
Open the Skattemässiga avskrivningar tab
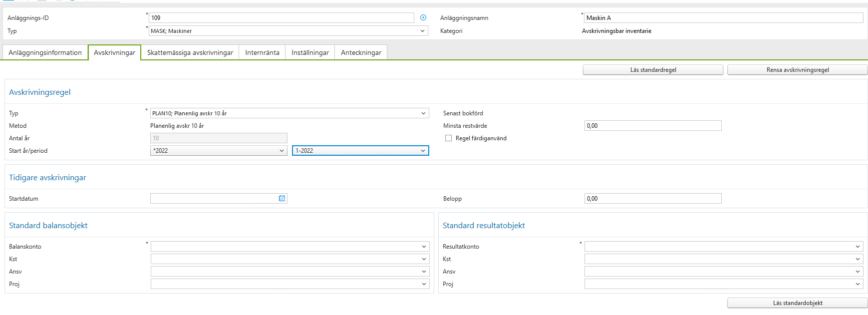(x=190, y=52)
